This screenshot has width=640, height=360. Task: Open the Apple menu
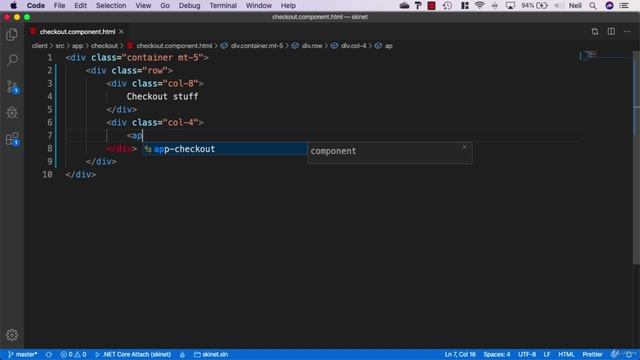point(13,6)
